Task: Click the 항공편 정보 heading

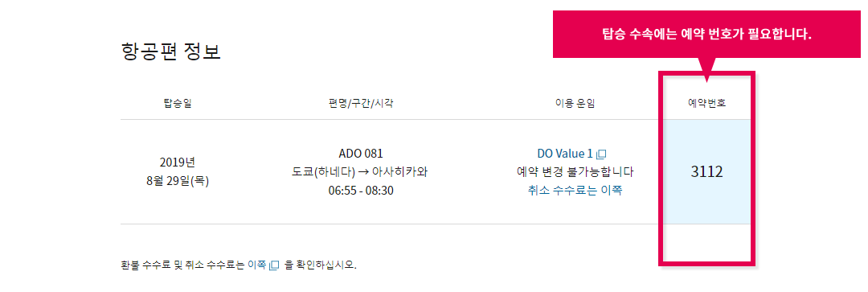Action: (x=170, y=51)
